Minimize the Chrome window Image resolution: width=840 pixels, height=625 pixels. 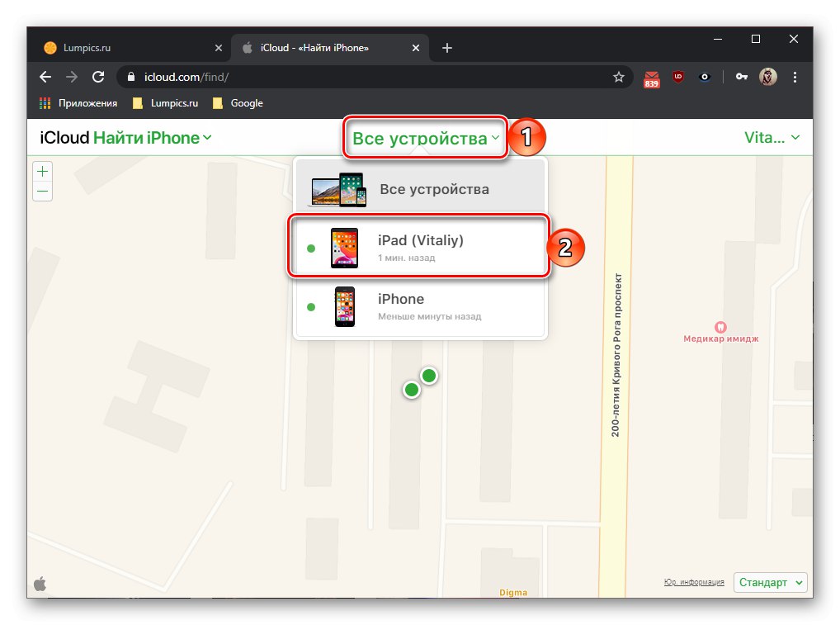(718, 39)
